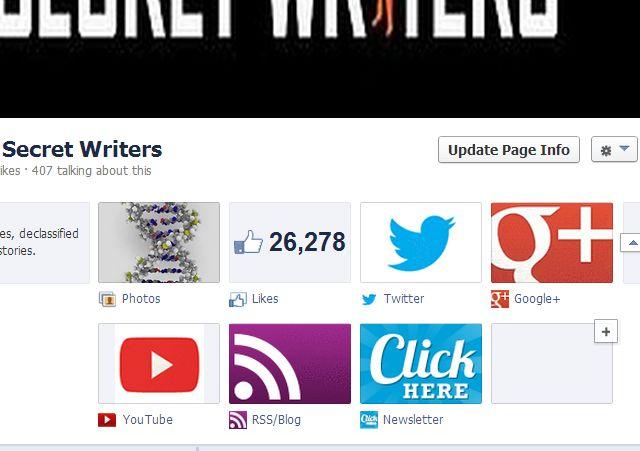Click the Photos icon beside Photos label
Image resolution: width=640 pixels, height=451 pixels.
107,299
